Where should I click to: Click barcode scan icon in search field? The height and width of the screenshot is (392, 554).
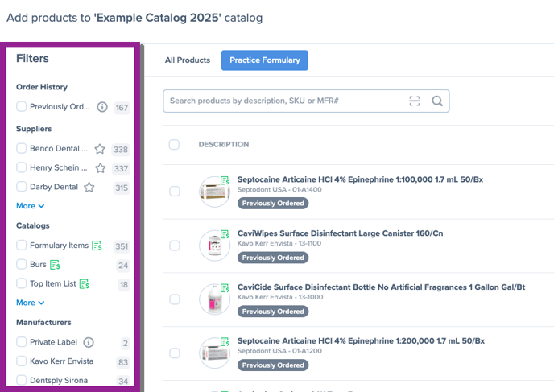[415, 101]
